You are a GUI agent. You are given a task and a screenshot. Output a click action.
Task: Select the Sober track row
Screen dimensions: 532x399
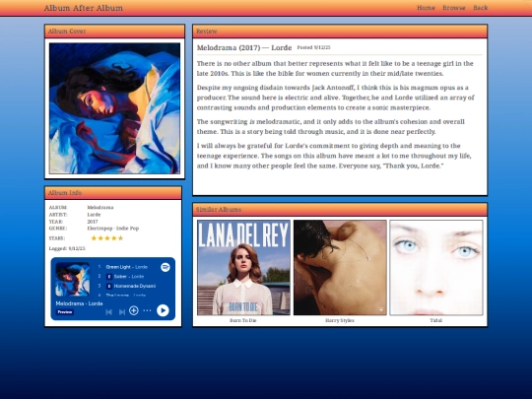click(x=126, y=277)
